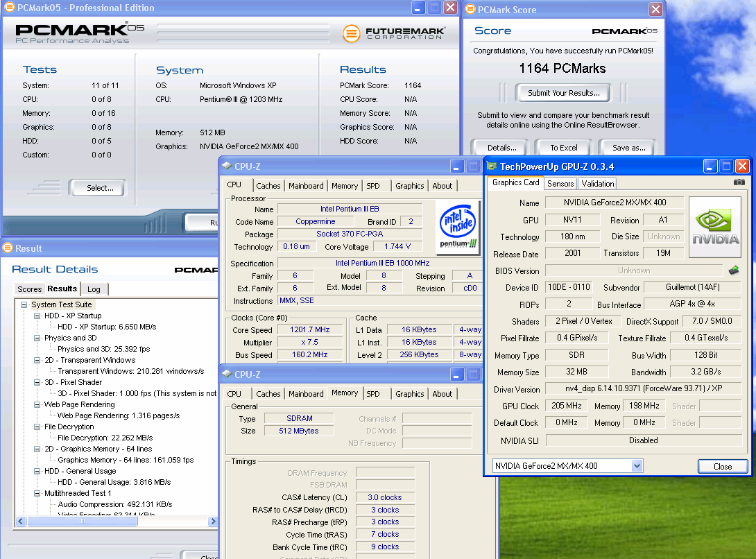Click the NVIDIA logo in GPU-Z

point(715,227)
